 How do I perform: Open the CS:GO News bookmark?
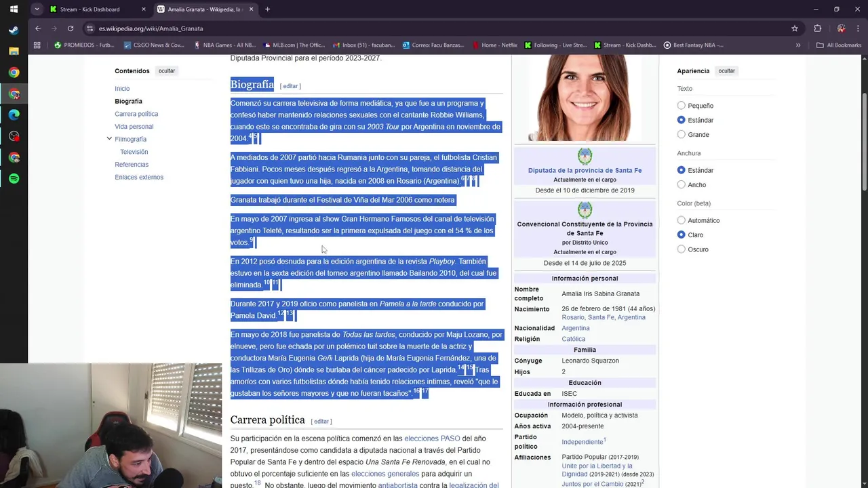(154, 45)
